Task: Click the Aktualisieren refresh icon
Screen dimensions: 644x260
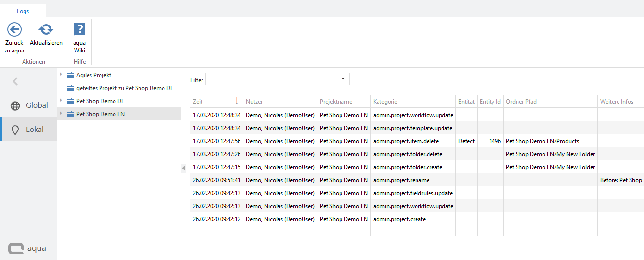Action: pyautogui.click(x=46, y=30)
